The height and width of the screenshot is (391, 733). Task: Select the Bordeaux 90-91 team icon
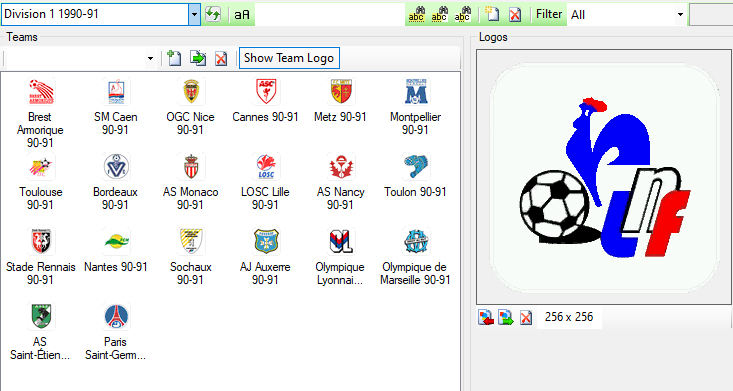[116, 167]
